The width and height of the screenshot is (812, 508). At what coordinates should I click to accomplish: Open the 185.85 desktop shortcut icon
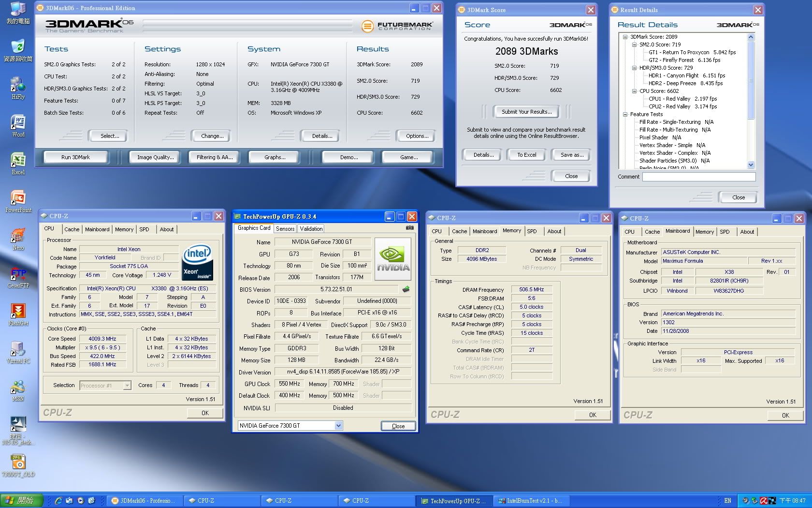[x=18, y=430]
